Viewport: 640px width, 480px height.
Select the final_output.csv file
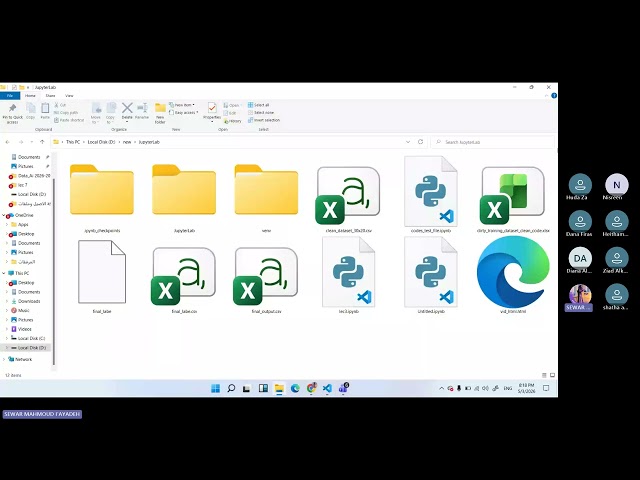coord(266,276)
